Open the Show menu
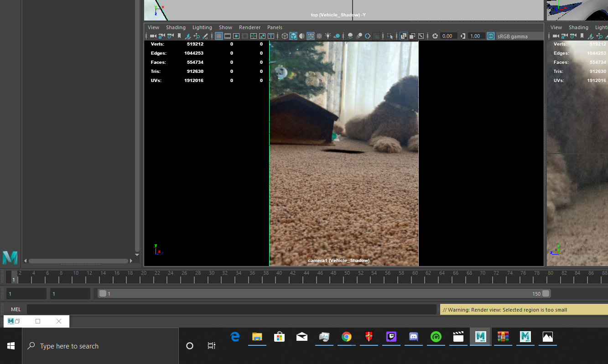The image size is (608, 364). tap(225, 27)
